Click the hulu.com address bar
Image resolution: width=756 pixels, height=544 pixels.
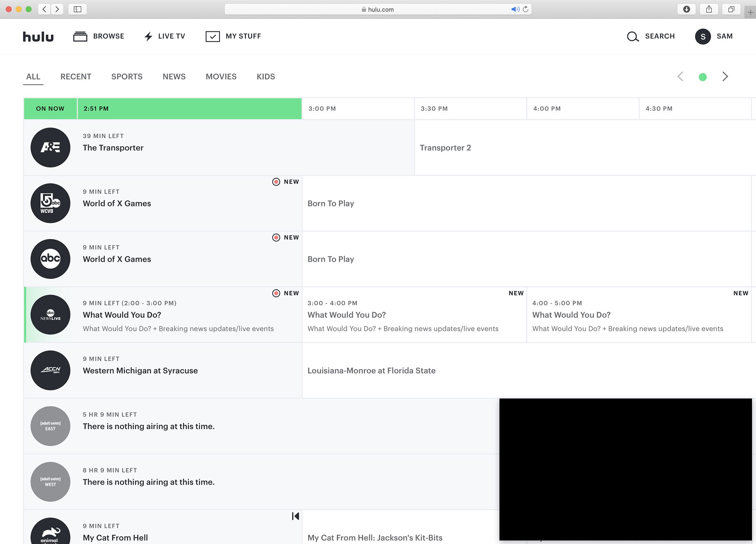(378, 9)
